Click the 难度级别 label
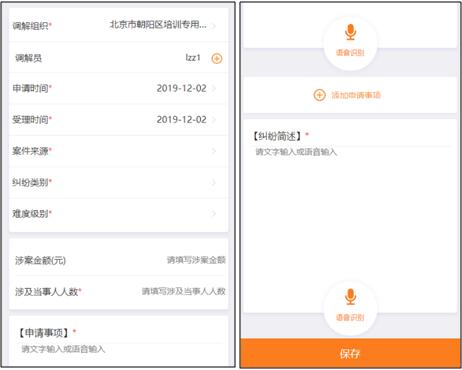Viewport: 462px width, 370px height. 30,213
